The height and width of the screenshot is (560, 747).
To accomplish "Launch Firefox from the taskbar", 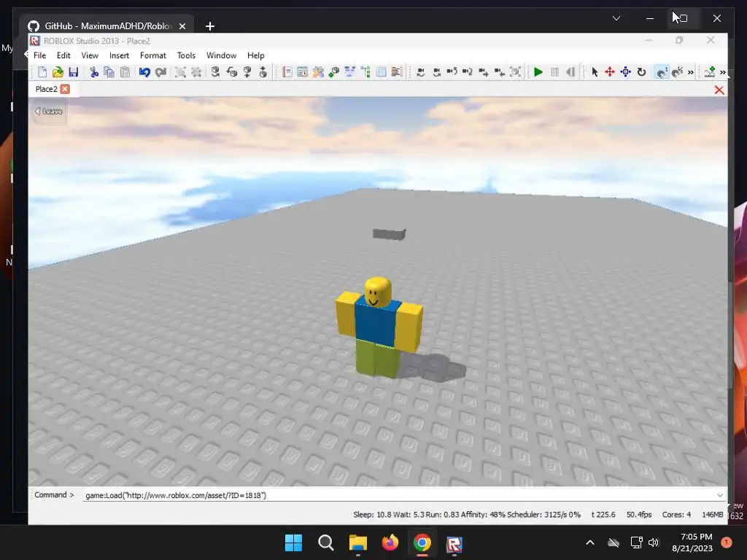I will [x=390, y=542].
